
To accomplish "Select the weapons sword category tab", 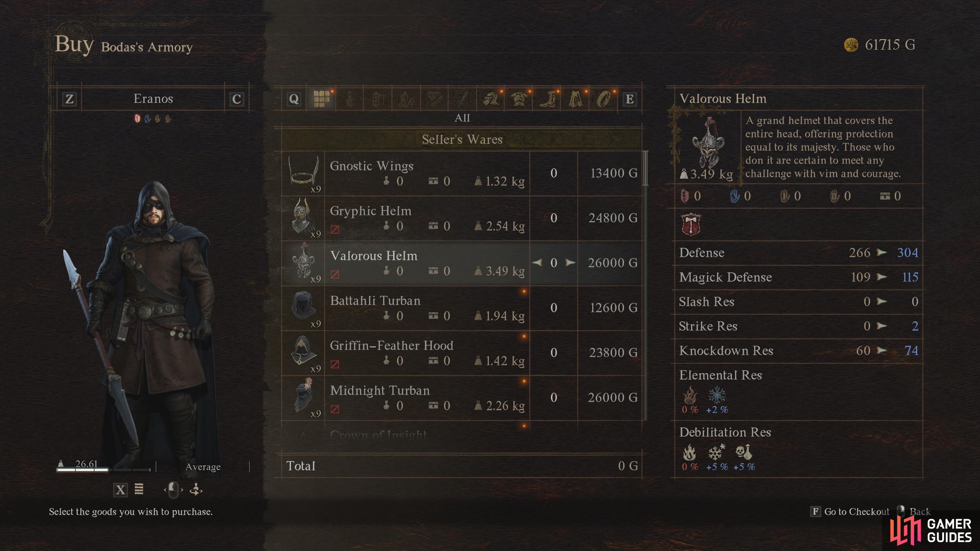I will tap(463, 99).
